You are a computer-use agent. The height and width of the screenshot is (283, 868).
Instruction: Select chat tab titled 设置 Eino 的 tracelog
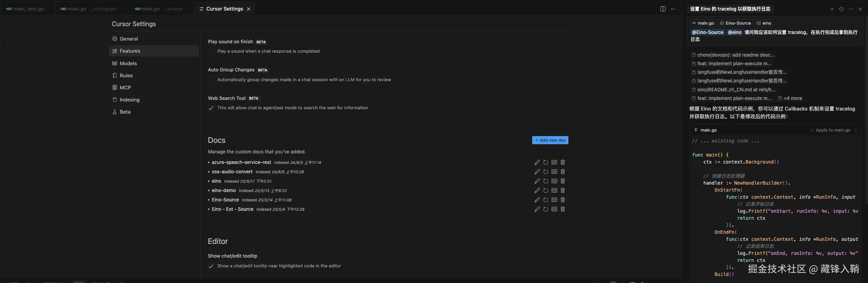[x=730, y=9]
